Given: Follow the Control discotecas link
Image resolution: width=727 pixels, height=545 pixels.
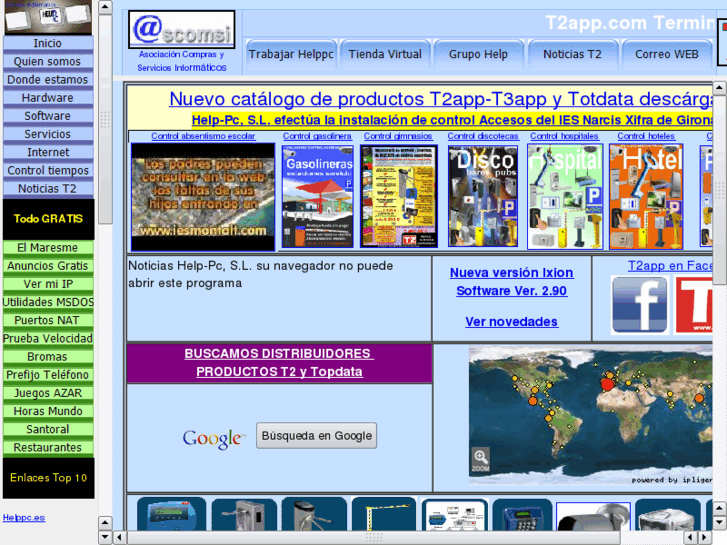Looking at the screenshot, I should [x=483, y=136].
